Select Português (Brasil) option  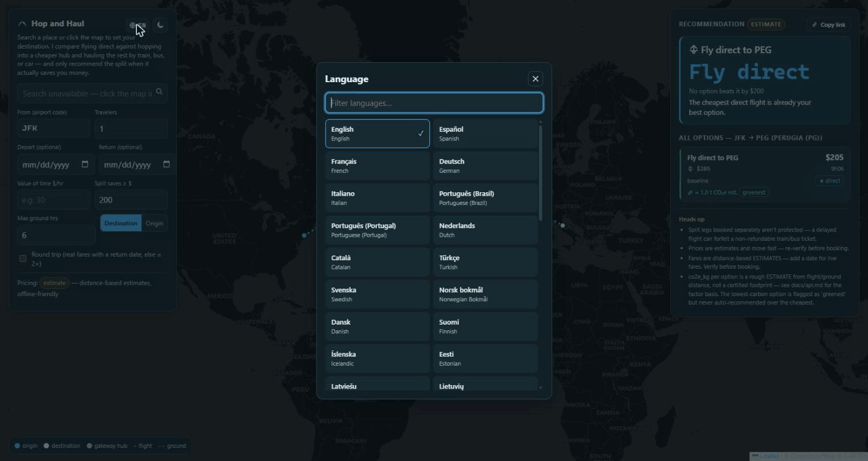click(x=485, y=197)
